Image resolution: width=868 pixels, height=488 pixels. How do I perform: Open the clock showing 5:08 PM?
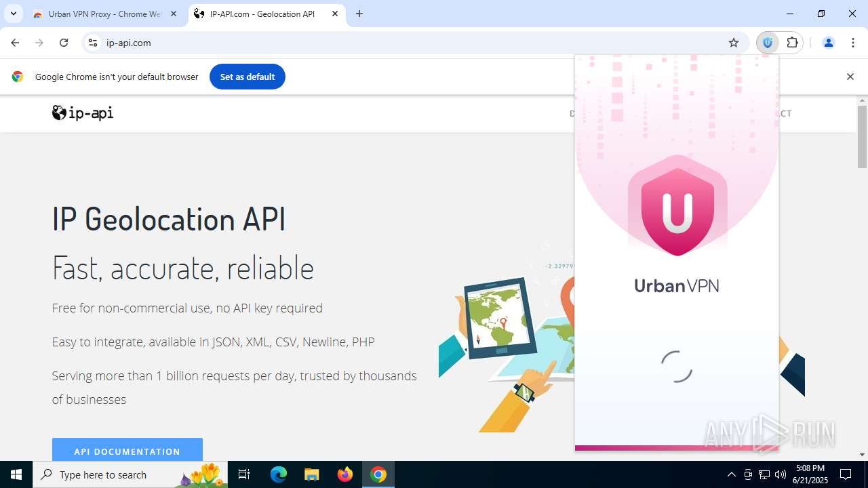pos(811,474)
